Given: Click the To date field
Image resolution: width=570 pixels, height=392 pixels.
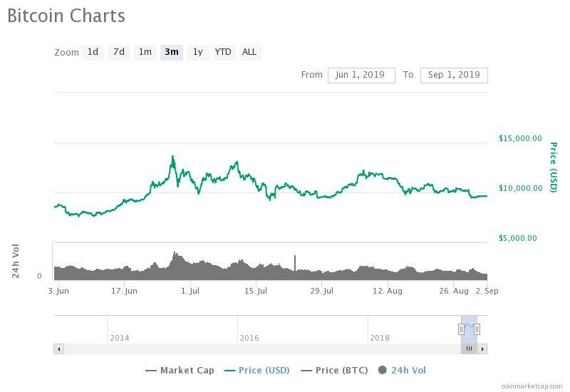Looking at the screenshot, I should [454, 75].
